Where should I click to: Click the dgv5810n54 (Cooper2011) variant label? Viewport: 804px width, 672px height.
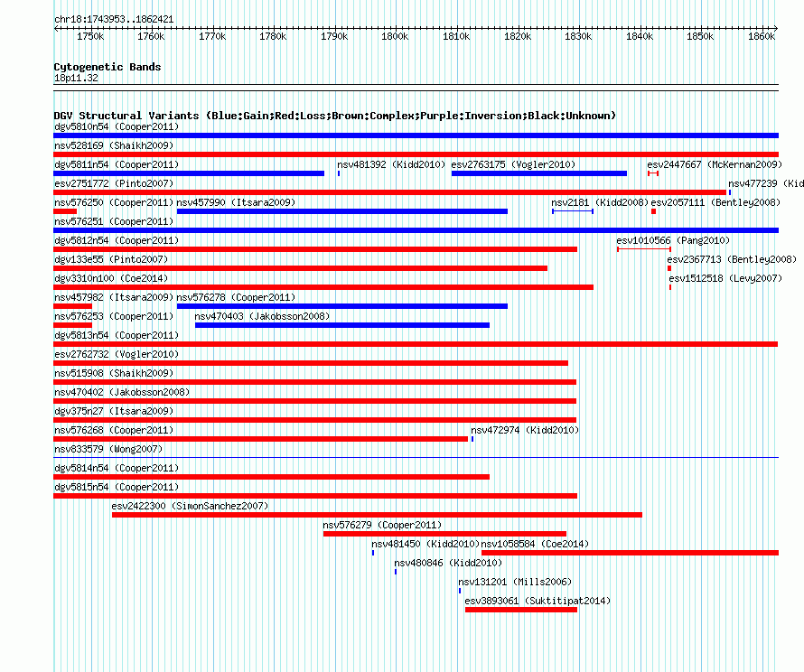coord(117,126)
